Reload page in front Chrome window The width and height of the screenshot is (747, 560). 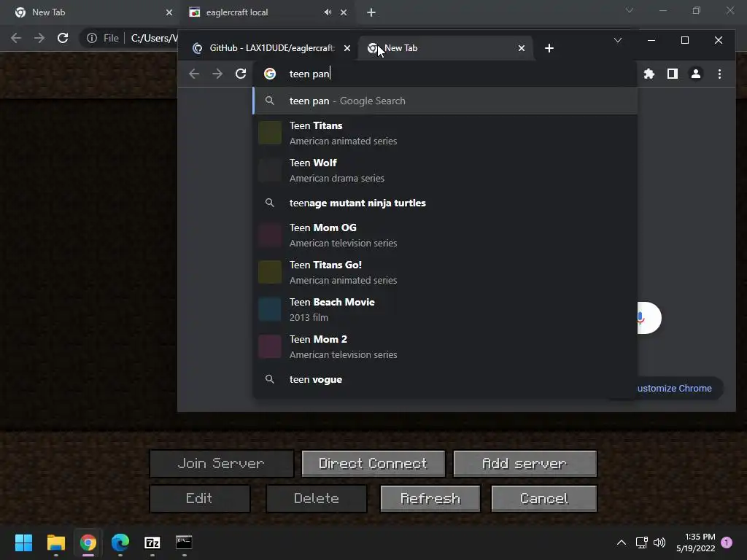point(241,74)
